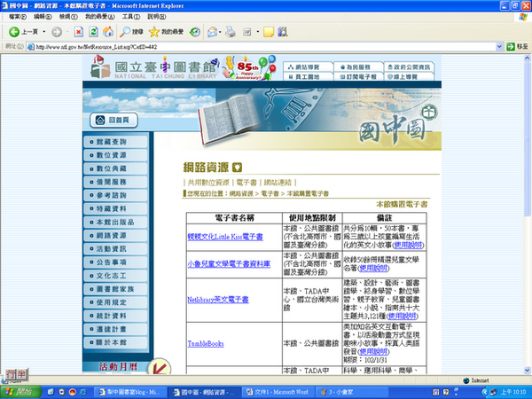
Task: Open the 小魯兒童文學電子書資料庫 link
Action: [229, 264]
